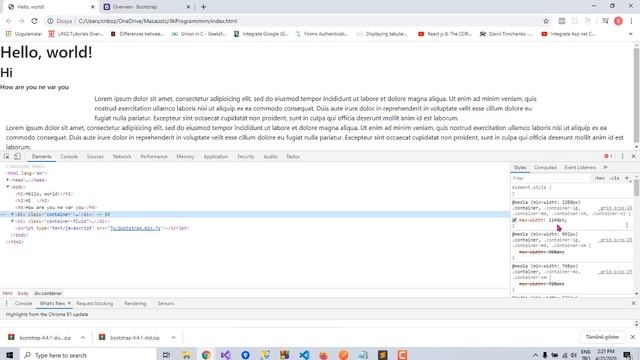Open a new browser tab with the plus
This screenshot has height=360, width=640.
(203, 7)
